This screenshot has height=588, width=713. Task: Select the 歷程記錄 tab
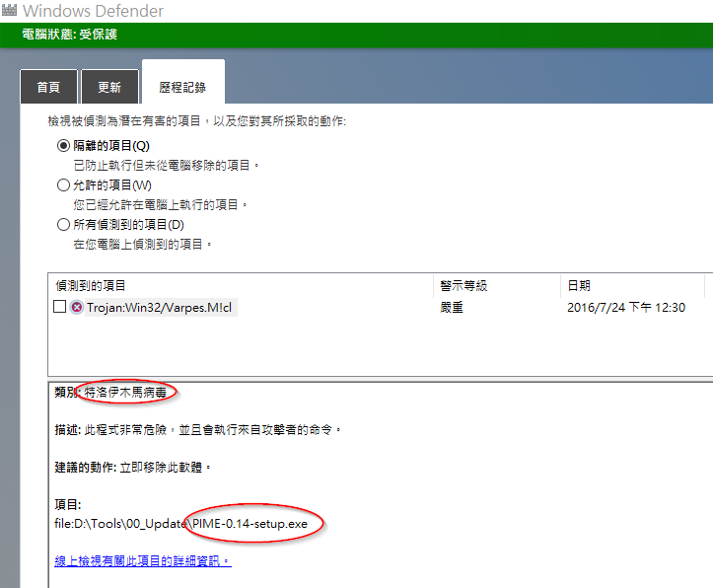[x=182, y=87]
